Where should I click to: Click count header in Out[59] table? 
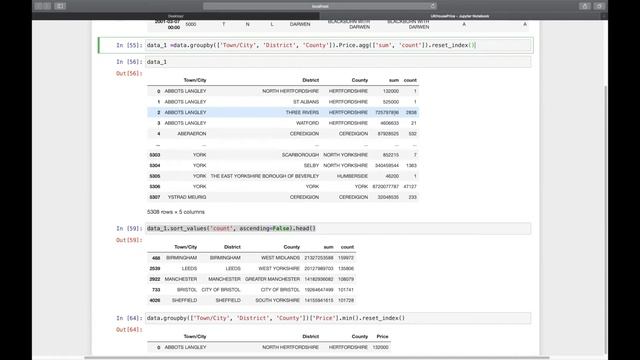[x=347, y=247]
